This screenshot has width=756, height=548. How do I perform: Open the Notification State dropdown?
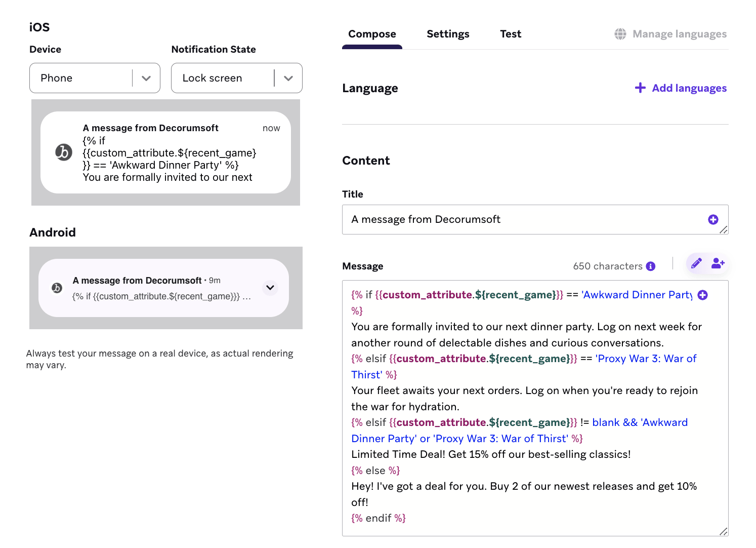click(237, 78)
